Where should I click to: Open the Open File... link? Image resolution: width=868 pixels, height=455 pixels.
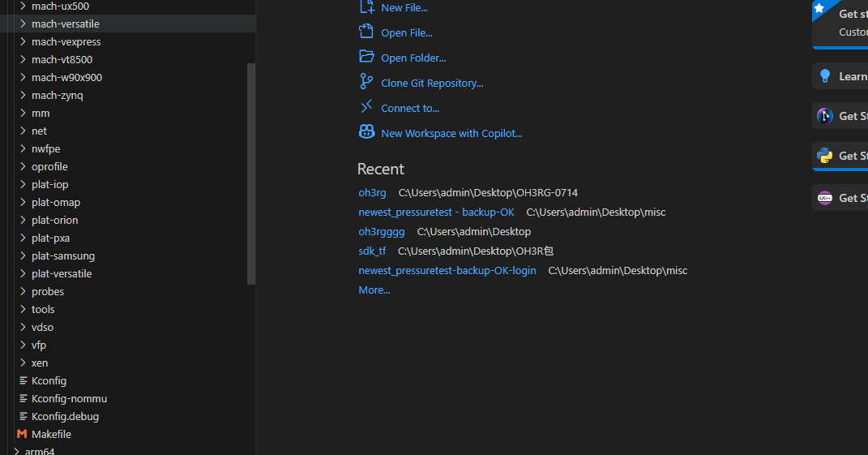point(407,32)
